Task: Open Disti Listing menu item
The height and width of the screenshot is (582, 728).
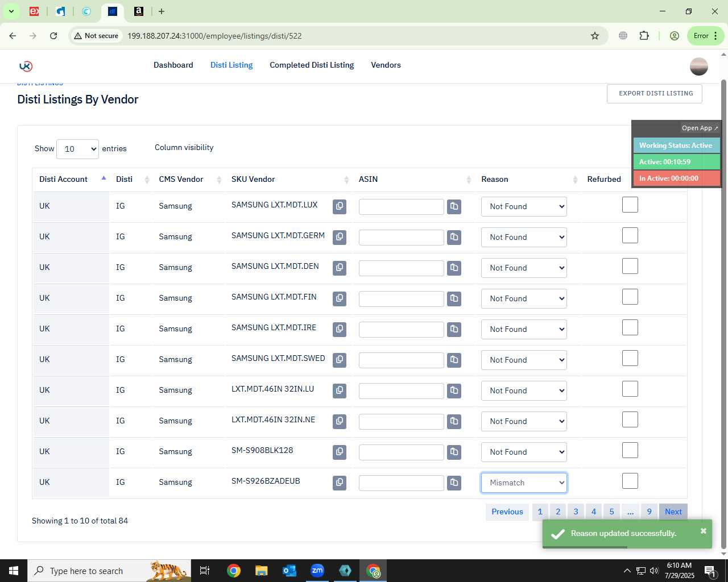Action: point(231,65)
